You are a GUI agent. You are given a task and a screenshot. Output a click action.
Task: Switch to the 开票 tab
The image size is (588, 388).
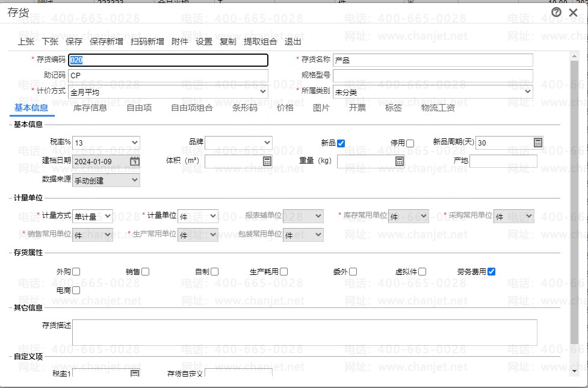(357, 108)
